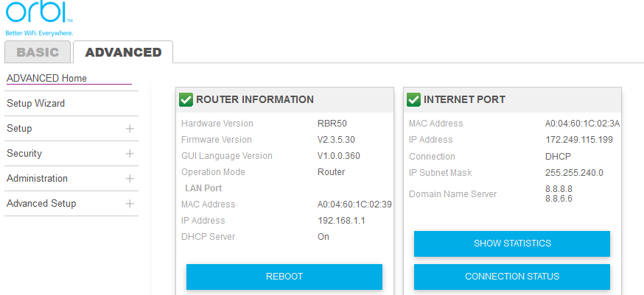Expand the Security section plus icon
The width and height of the screenshot is (644, 295).
(130, 154)
